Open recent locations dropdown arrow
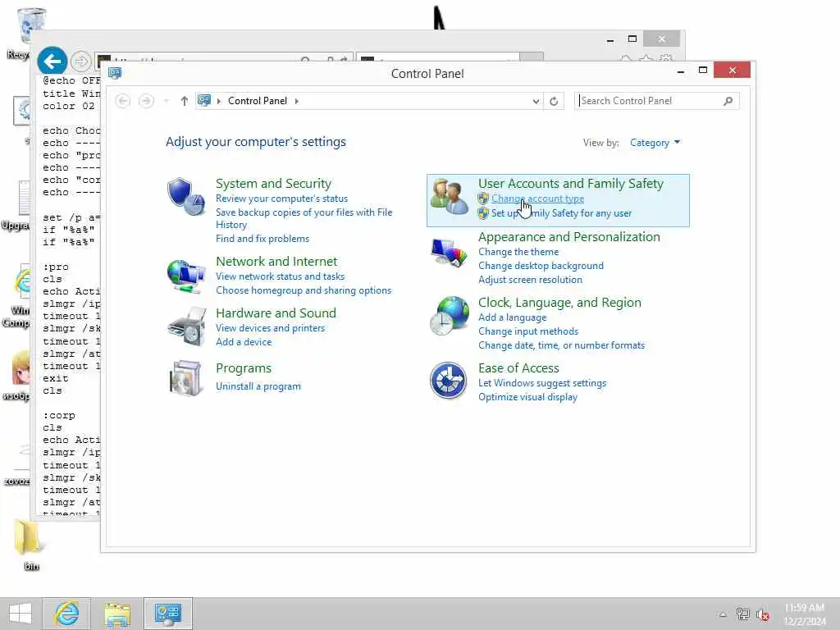The height and width of the screenshot is (630, 840). pyautogui.click(x=166, y=101)
